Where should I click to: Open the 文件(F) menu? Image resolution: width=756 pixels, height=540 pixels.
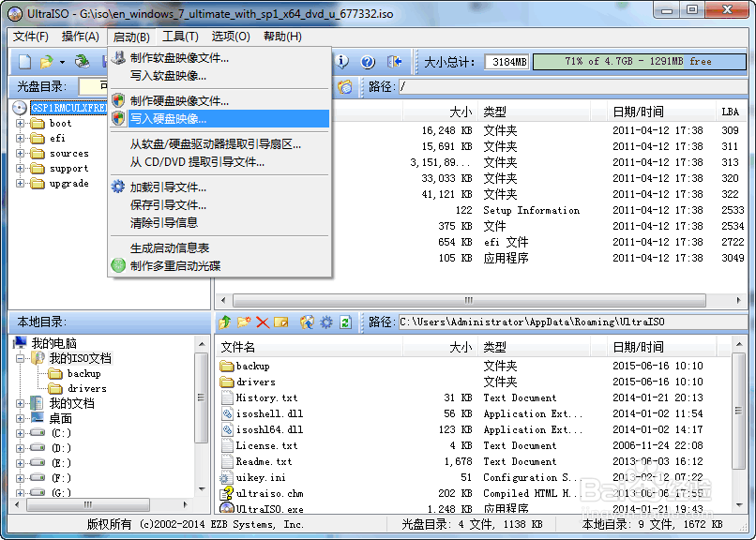click(x=31, y=37)
